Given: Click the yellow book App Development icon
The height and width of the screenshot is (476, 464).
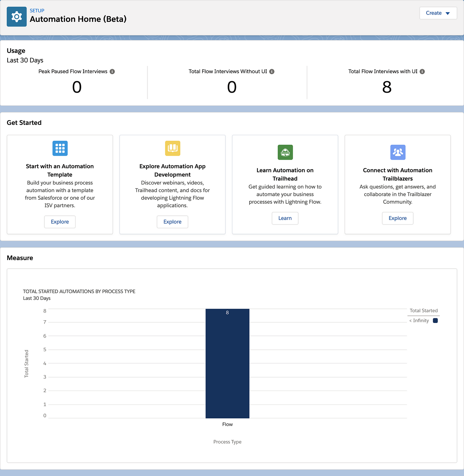Looking at the screenshot, I should [x=173, y=148].
